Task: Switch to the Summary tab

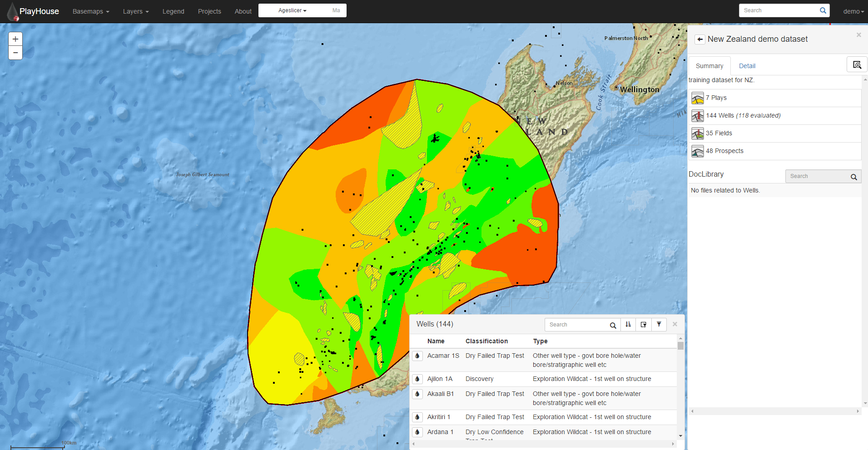Action: click(709, 66)
